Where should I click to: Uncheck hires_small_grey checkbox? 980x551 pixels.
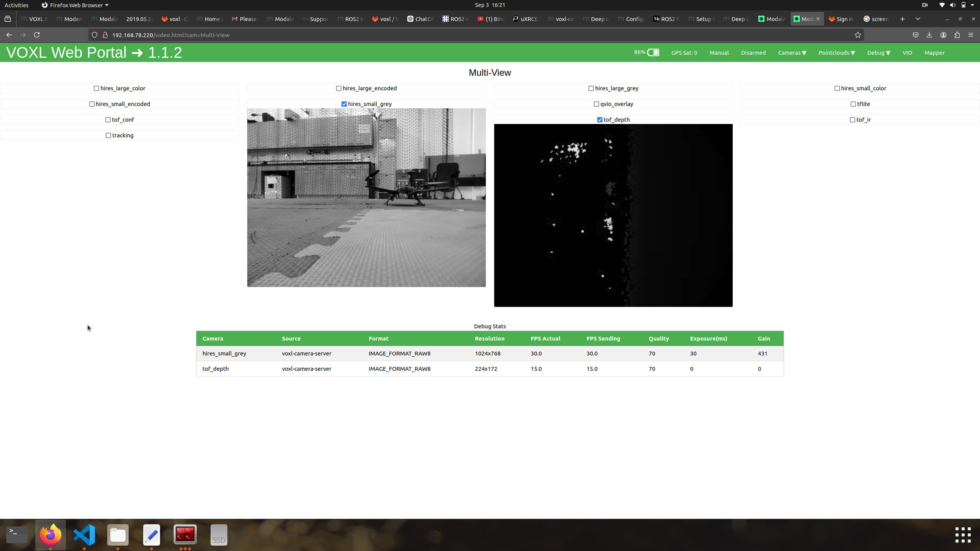pos(344,104)
